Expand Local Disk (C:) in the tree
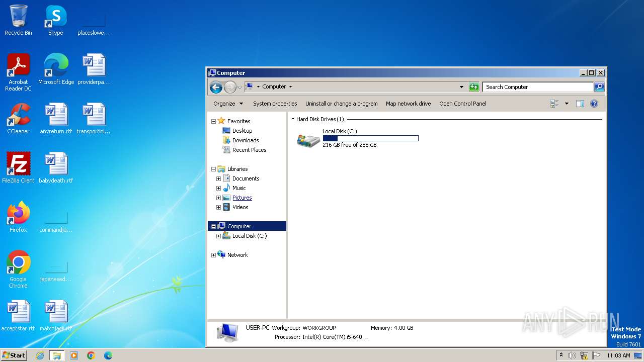The image size is (644, 362). (218, 236)
